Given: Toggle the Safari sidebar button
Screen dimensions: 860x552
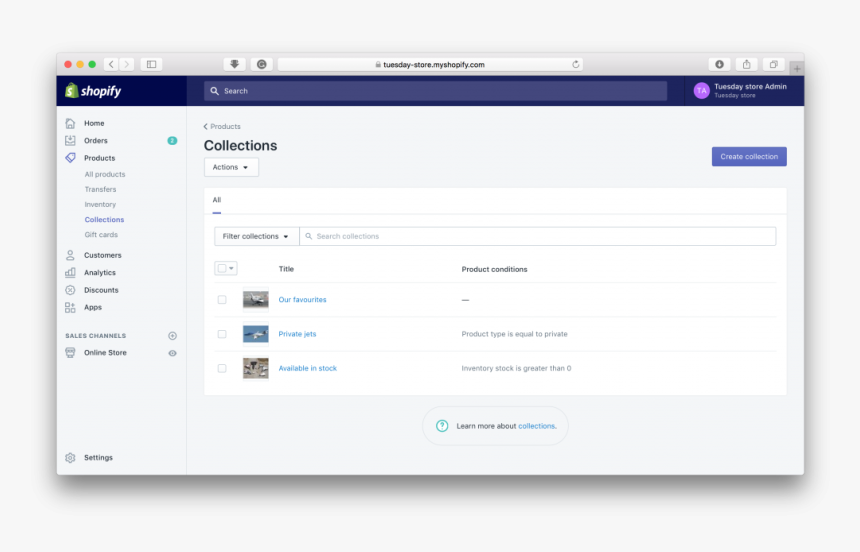Looking at the screenshot, I should coord(151,64).
